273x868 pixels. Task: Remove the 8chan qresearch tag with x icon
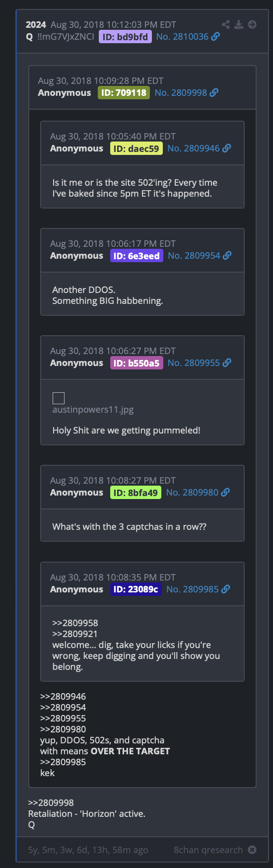252,850
